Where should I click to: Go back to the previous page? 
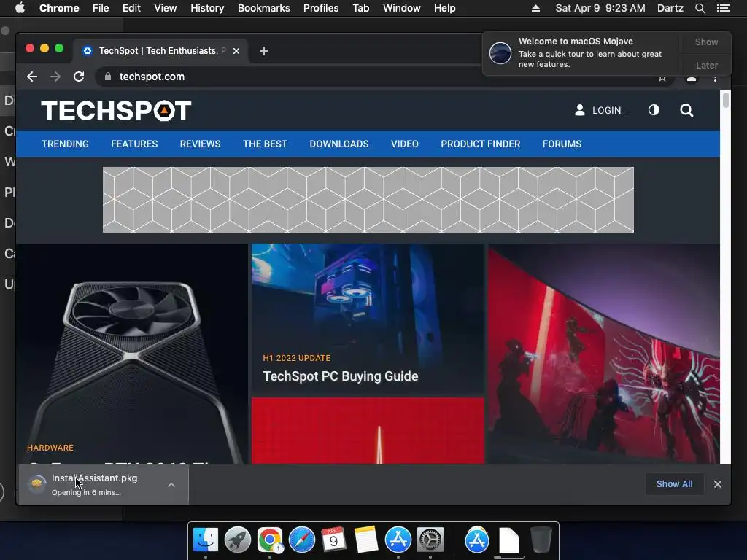32,77
